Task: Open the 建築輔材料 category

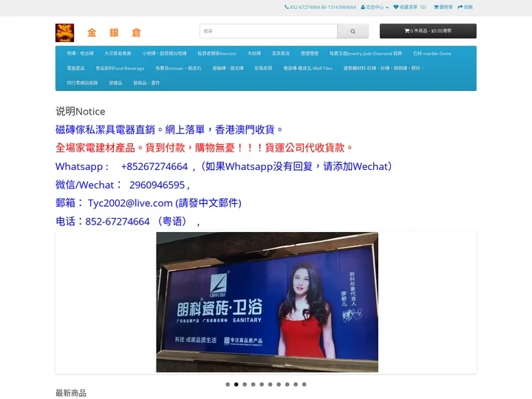Action: click(383, 68)
